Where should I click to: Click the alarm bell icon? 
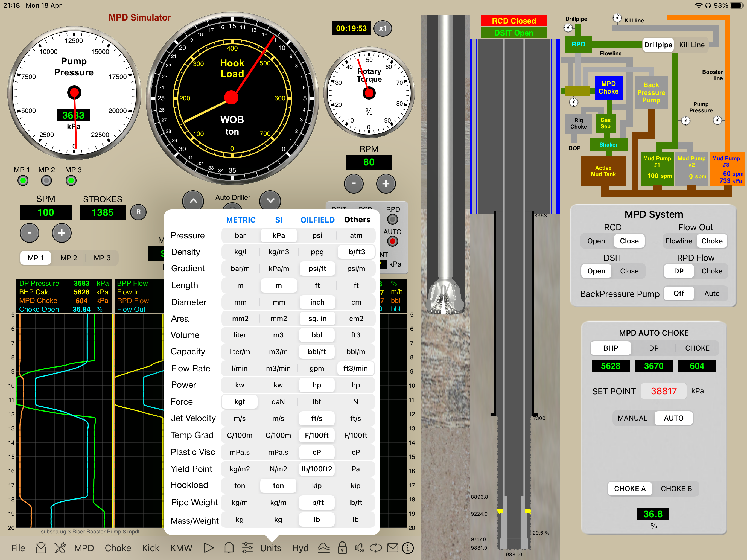pos(229,548)
